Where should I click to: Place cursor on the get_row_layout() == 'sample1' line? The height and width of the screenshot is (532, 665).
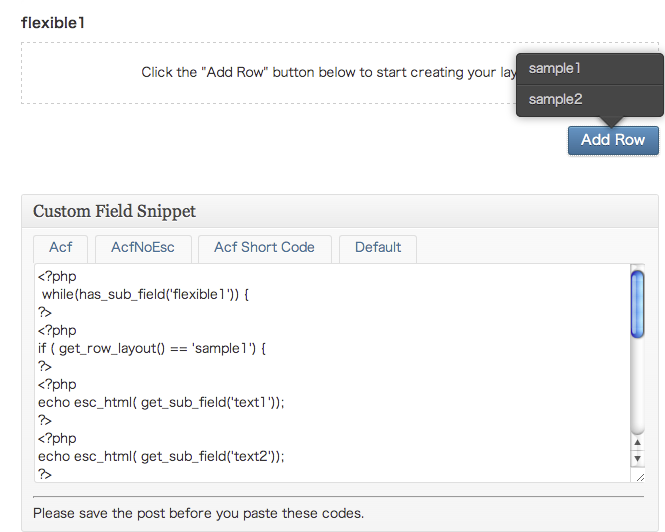[152, 349]
